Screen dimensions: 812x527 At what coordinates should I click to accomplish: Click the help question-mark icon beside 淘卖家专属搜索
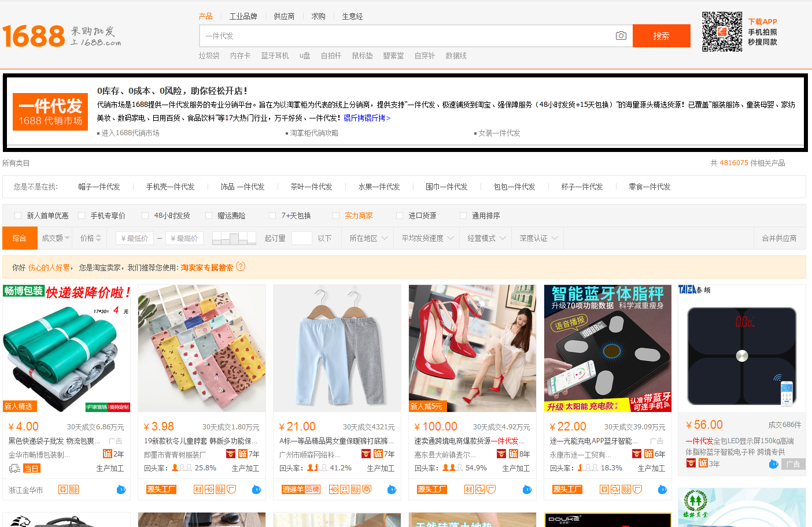[x=241, y=266]
